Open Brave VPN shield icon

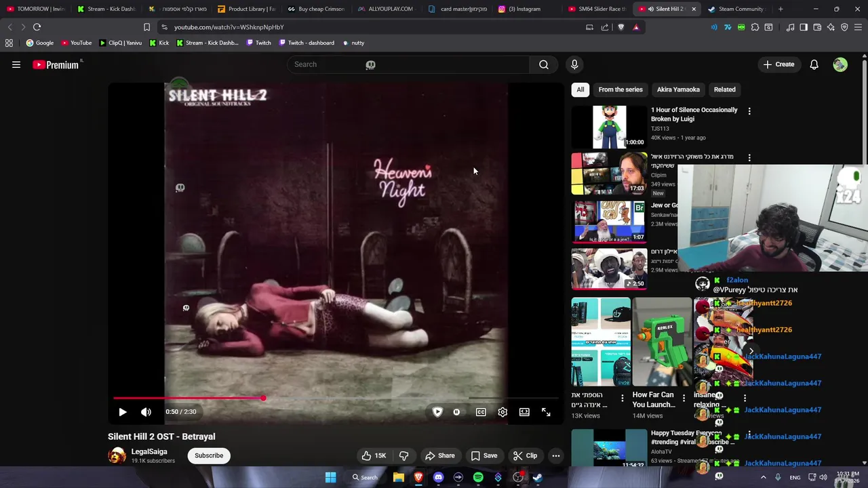pos(844,27)
